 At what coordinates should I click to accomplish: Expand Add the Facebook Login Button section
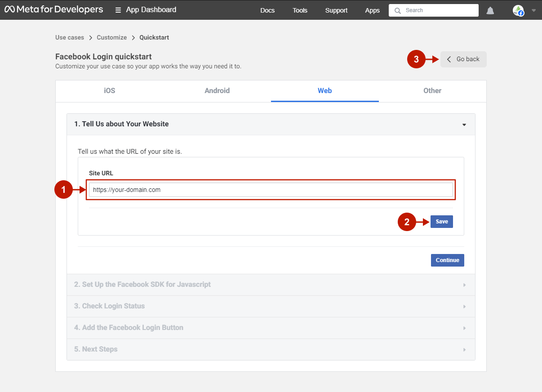(271, 328)
